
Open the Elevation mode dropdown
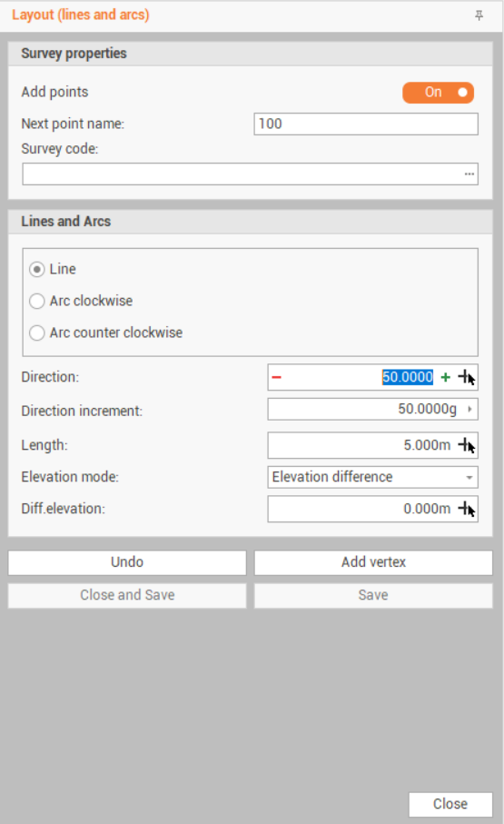(x=372, y=477)
